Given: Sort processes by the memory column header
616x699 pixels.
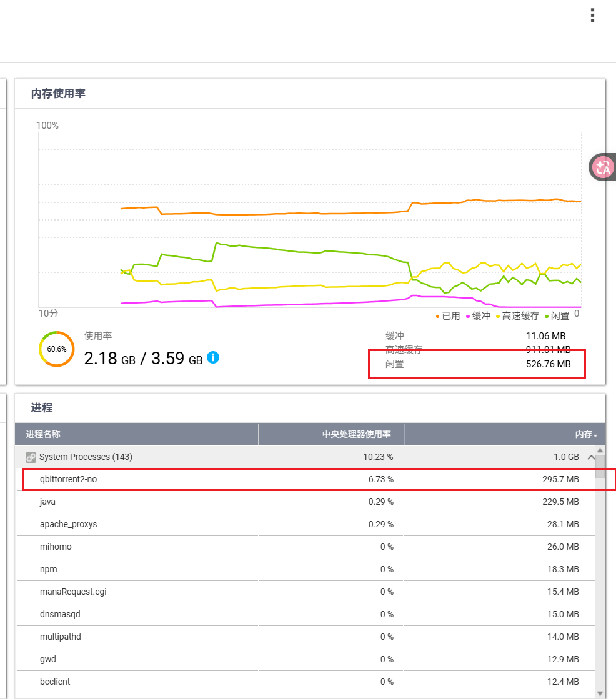Looking at the screenshot, I should (585, 434).
